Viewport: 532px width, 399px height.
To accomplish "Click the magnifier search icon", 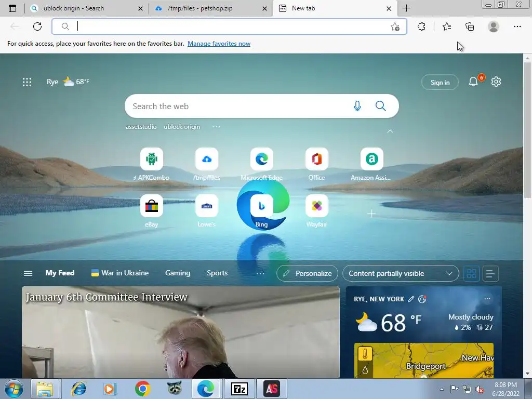I will [x=381, y=106].
